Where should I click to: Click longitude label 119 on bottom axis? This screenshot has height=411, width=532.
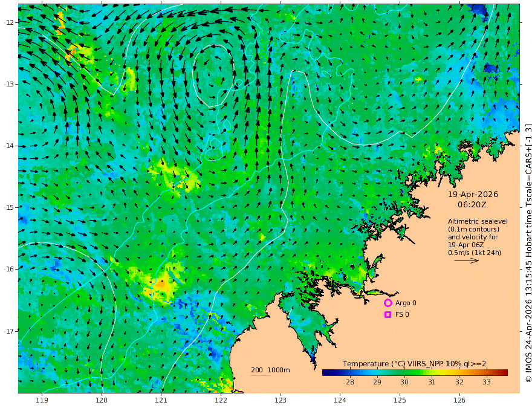pos(42,401)
